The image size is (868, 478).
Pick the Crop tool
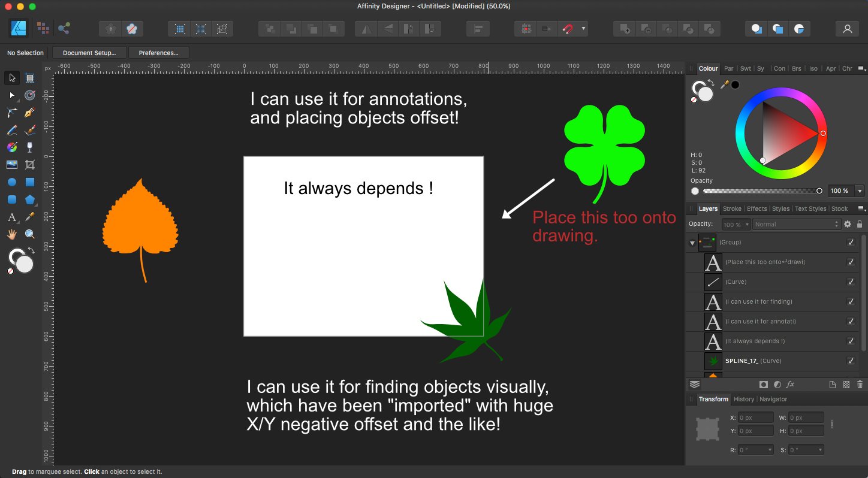pyautogui.click(x=29, y=165)
